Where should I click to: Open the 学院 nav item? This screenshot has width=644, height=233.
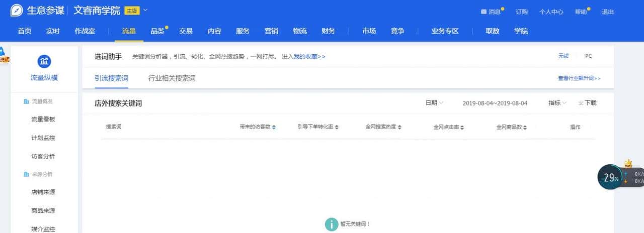coord(521,31)
